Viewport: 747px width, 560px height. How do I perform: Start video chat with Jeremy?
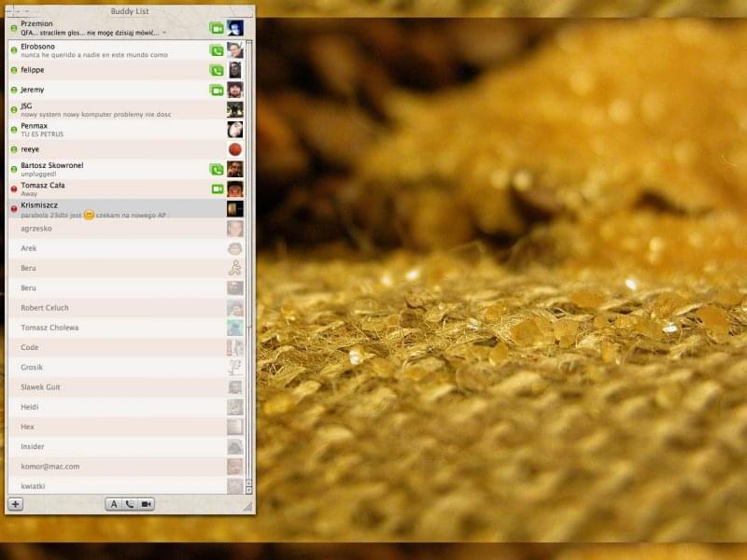tap(217, 91)
